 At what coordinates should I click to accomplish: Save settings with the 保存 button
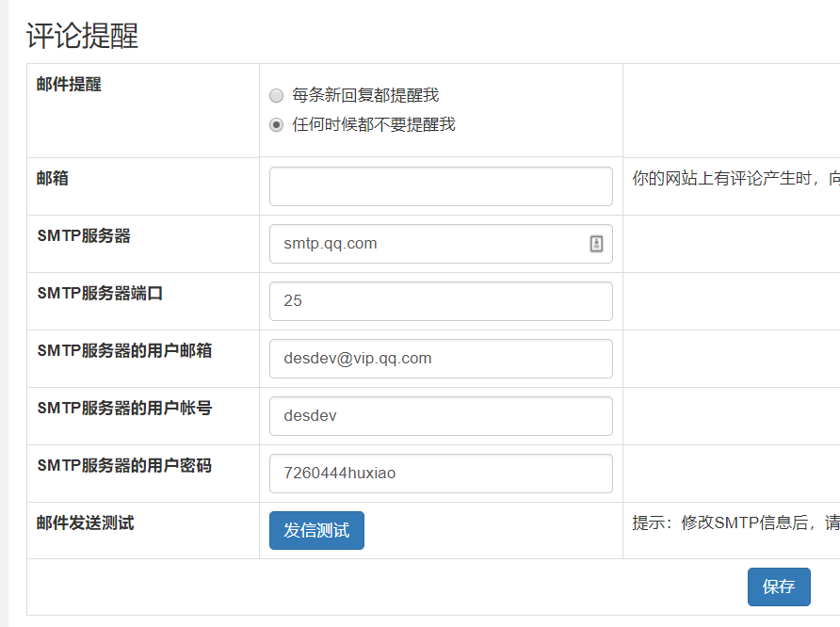[x=779, y=587]
